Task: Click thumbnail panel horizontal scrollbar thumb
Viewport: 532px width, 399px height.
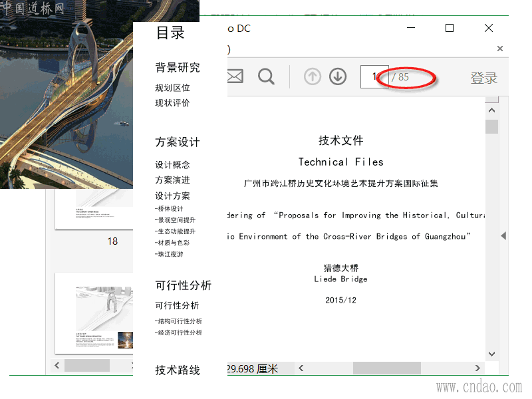Action: click(x=87, y=365)
